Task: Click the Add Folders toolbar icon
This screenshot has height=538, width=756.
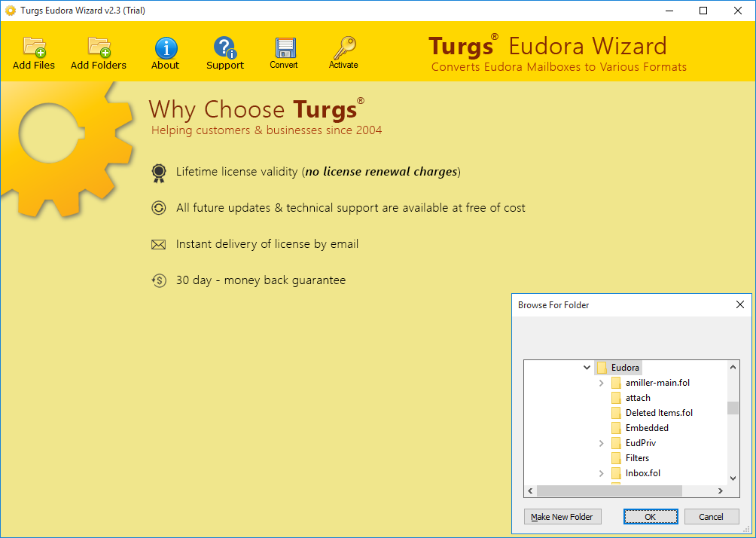Action: click(99, 47)
